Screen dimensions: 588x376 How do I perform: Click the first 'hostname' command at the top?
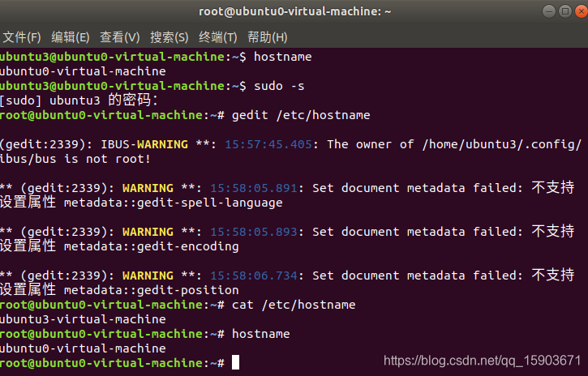pyautogui.click(x=283, y=57)
